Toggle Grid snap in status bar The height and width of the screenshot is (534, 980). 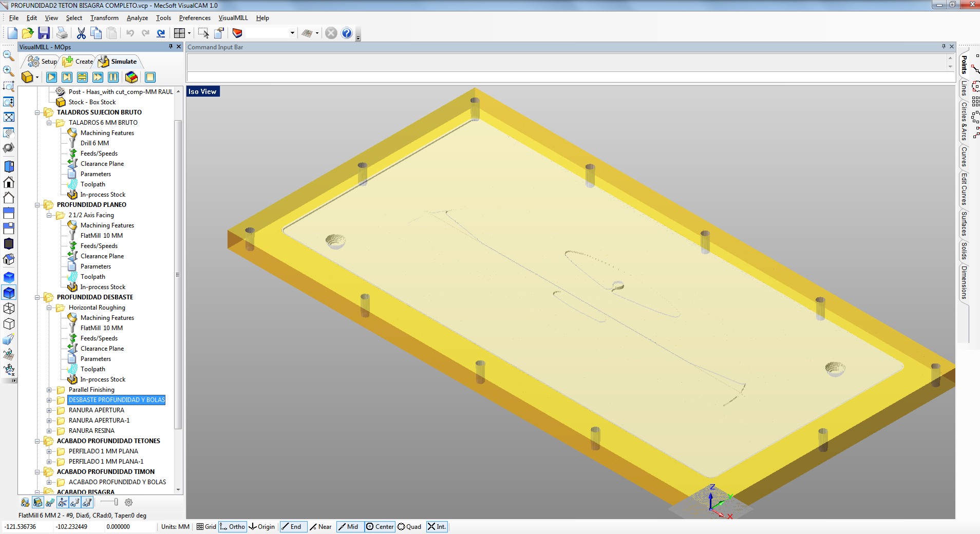coord(206,526)
